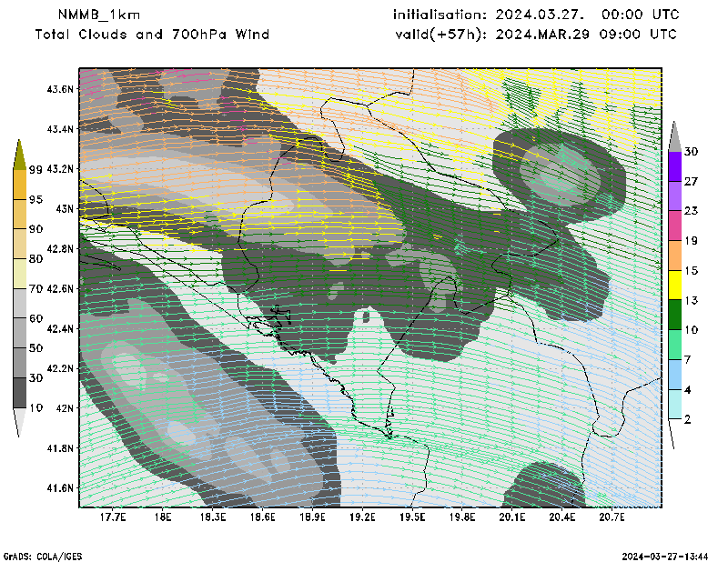Click the dark green 10-13 wind swatch
Image resolution: width=728 pixels, height=562 pixels.
pyautogui.click(x=674, y=315)
